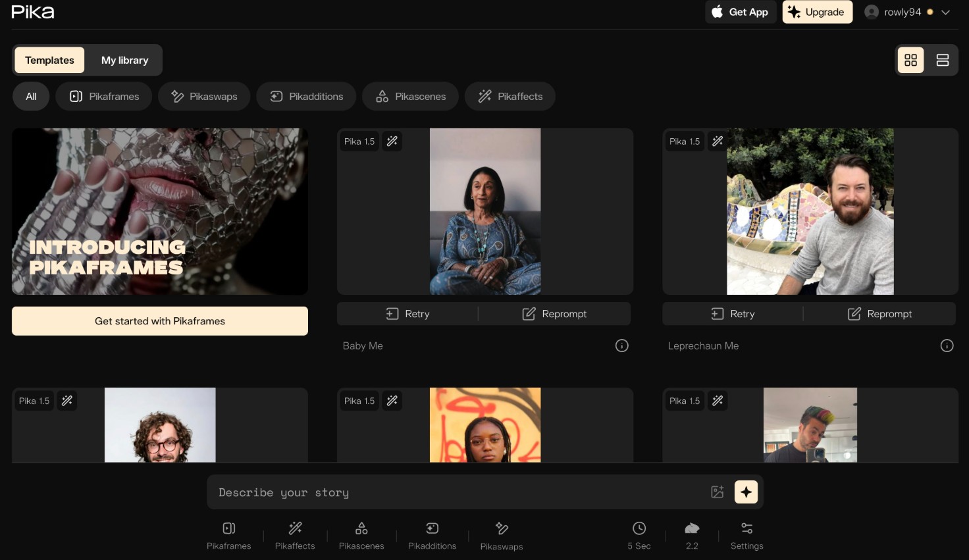Open the 2.2 model version selector
The image size is (969, 560).
(x=692, y=536)
